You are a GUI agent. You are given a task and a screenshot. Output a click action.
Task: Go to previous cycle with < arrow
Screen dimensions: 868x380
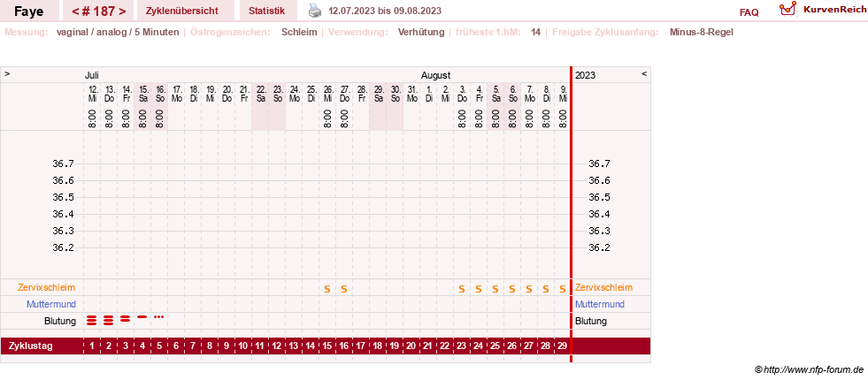point(75,11)
